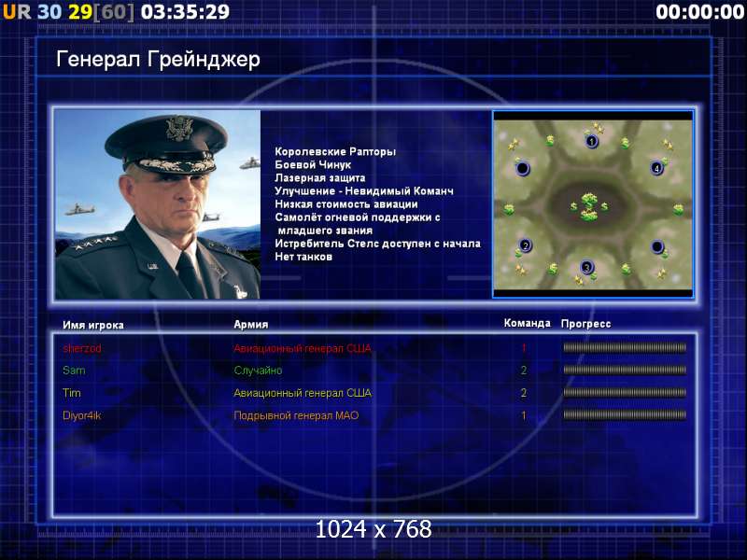Image resolution: width=747 pixels, height=560 pixels.
Task: Click sherzod's army 'Авиационный генерал США'
Action: point(303,348)
